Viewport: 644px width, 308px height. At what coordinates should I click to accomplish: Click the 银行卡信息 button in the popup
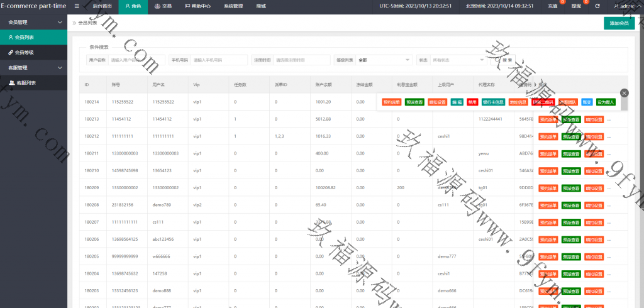493,101
